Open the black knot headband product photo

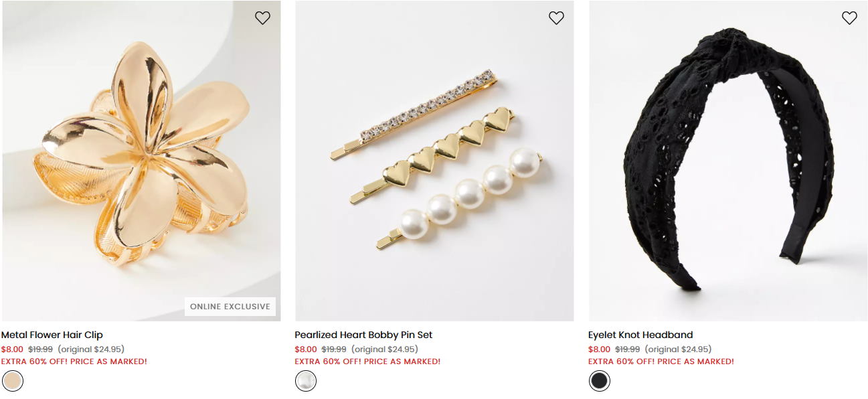[x=727, y=161]
